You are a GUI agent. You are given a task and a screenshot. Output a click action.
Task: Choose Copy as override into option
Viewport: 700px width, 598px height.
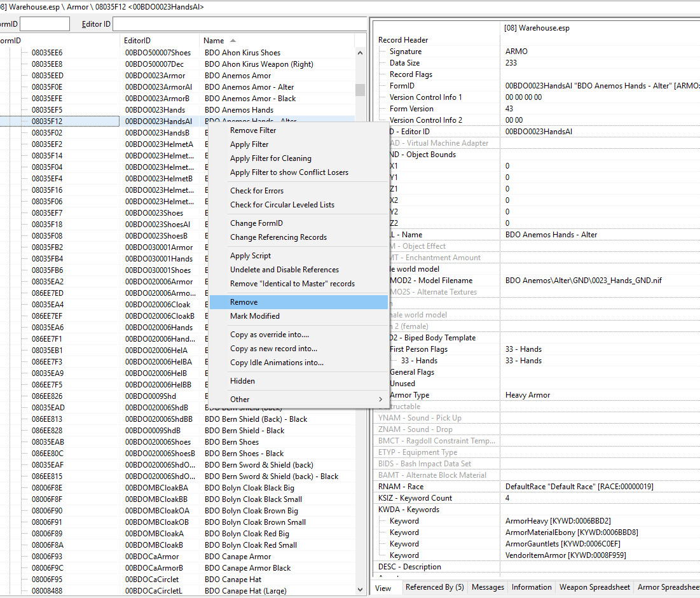[270, 335]
